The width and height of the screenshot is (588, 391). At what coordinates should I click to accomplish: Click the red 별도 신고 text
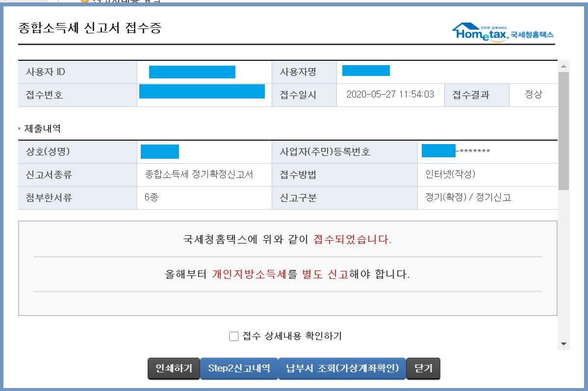point(325,274)
